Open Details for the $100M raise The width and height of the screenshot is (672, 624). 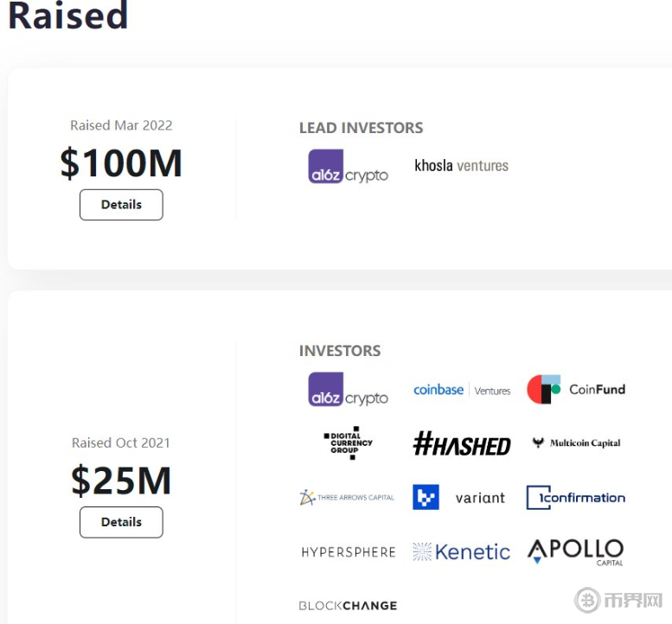(x=121, y=205)
